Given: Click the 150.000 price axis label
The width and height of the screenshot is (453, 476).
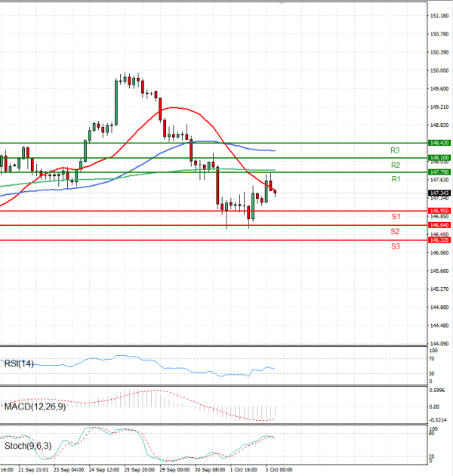Looking at the screenshot, I should pos(439,70).
